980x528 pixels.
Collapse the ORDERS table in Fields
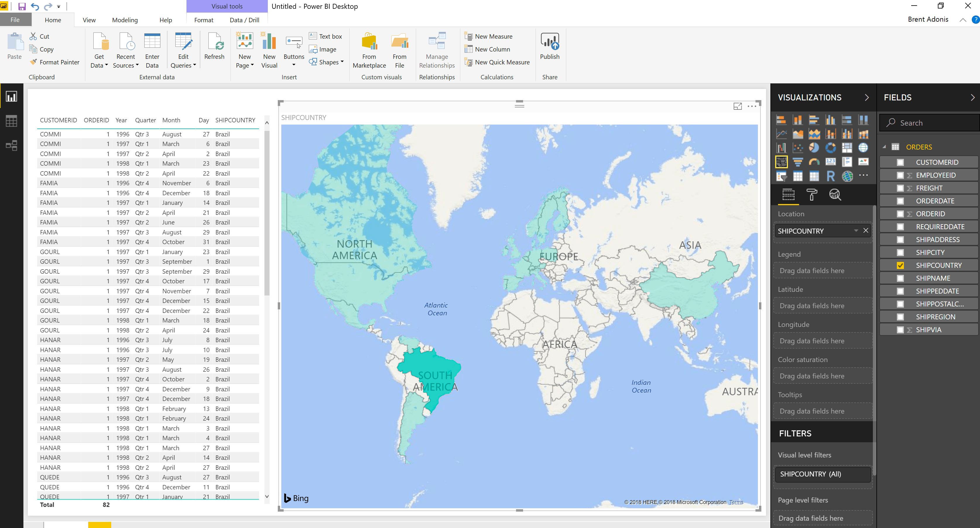pos(885,147)
